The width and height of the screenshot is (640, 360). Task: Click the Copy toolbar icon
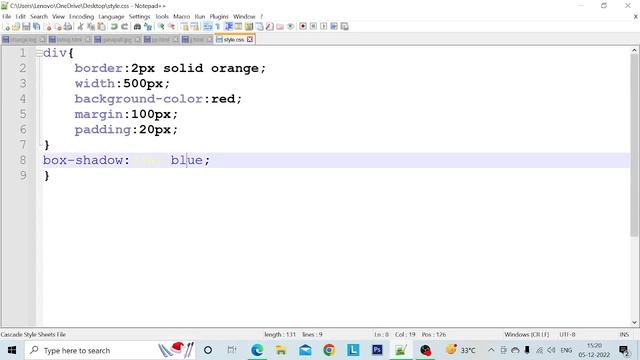[91, 27]
